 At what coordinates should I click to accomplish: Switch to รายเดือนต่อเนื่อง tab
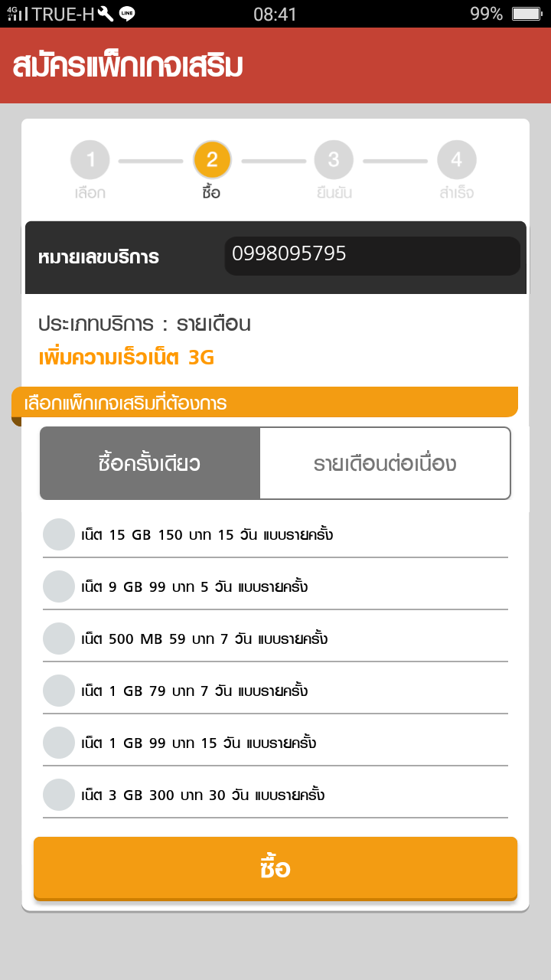tap(385, 463)
